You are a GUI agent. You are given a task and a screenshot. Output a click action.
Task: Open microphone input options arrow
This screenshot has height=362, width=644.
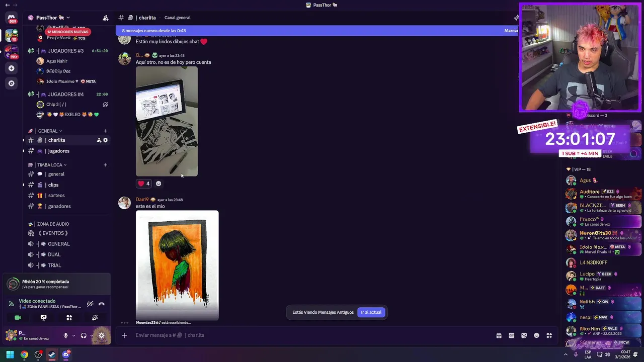(x=73, y=335)
